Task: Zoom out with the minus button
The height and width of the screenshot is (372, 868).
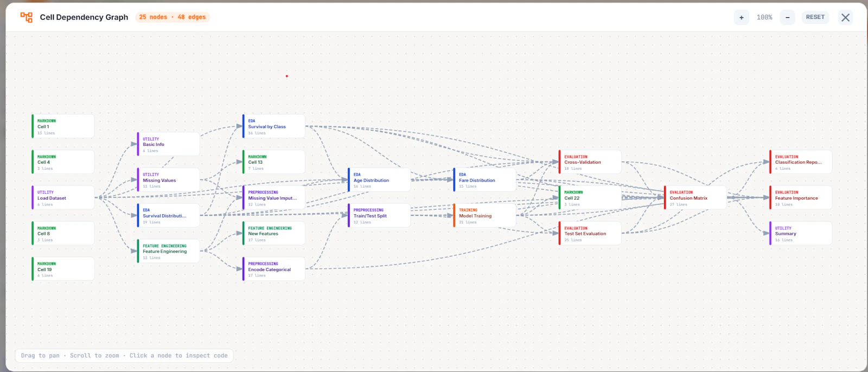Action: 788,17
